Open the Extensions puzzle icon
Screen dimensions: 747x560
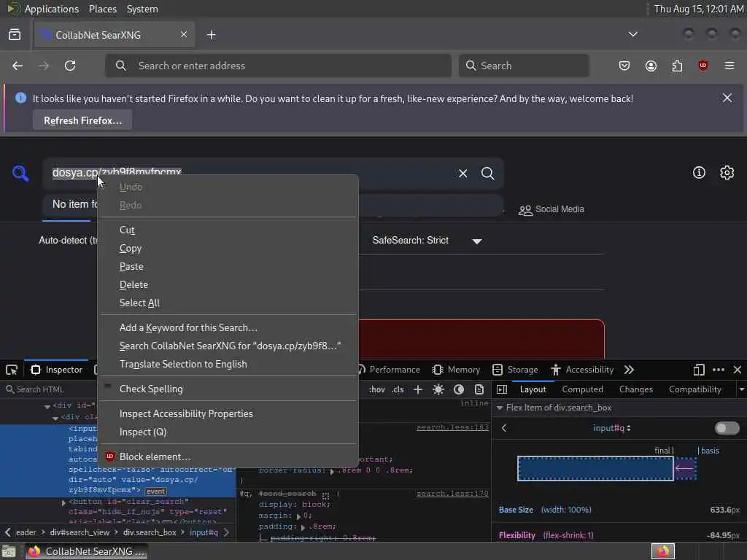point(677,66)
